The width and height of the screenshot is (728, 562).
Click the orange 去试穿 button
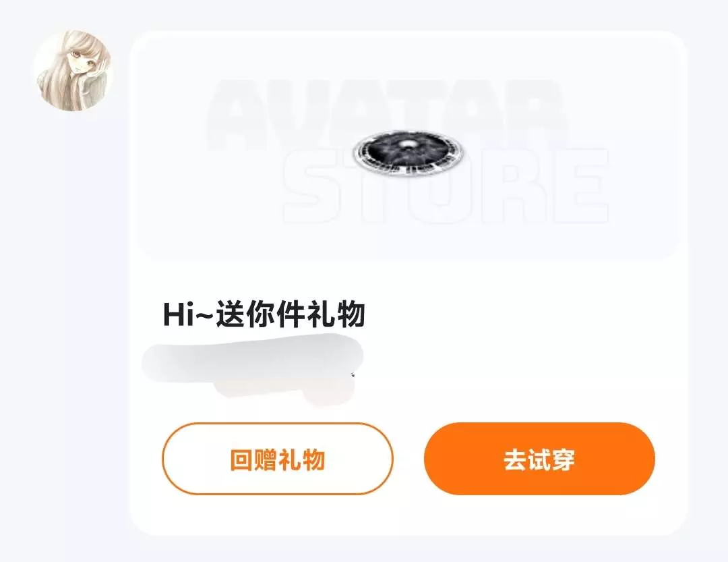pos(539,459)
